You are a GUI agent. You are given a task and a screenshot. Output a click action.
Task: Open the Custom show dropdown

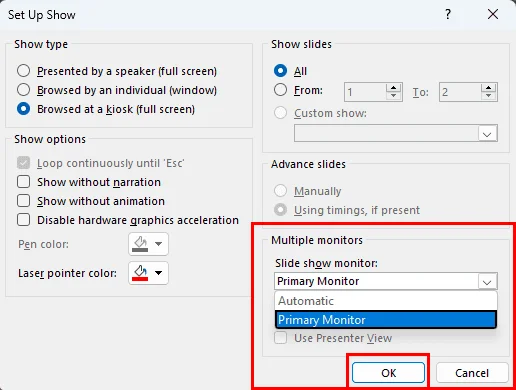tap(487, 133)
